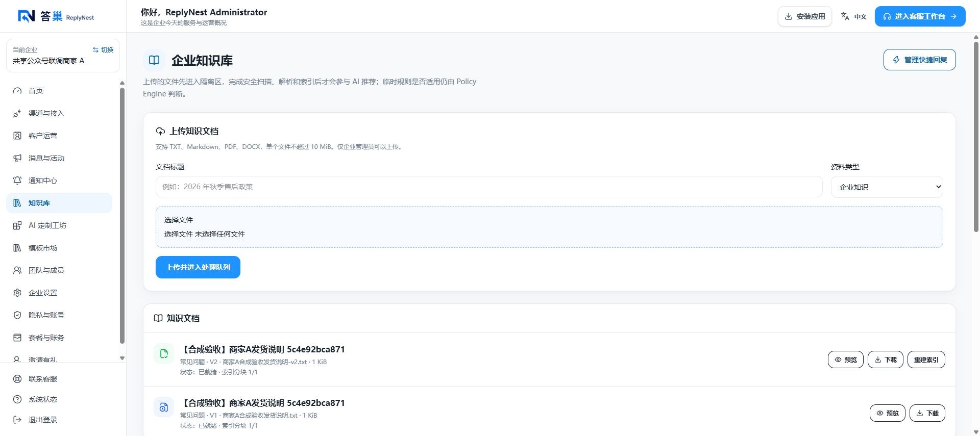Viewport: 980px width, 436px height.
Task: Click the 企业设置 gear icon
Action: coord(17,293)
